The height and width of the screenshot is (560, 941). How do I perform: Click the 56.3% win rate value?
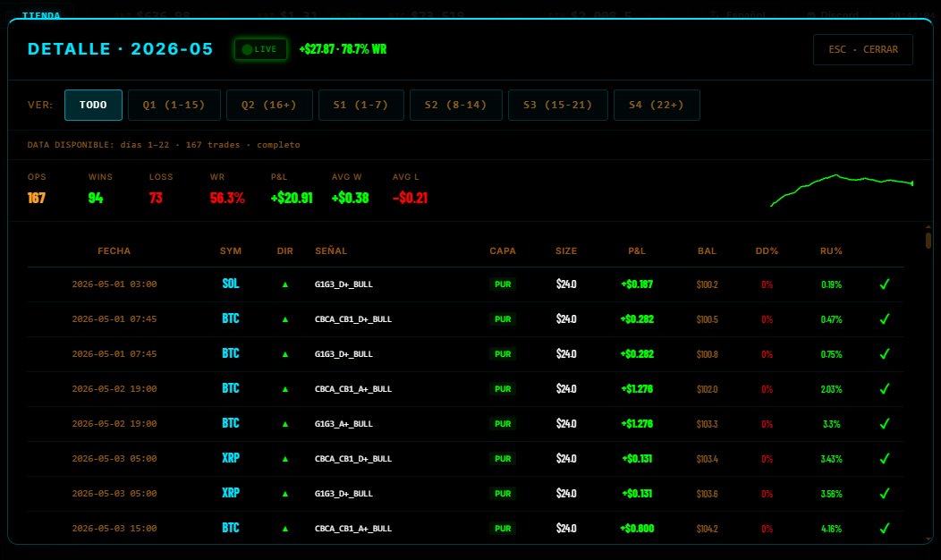[x=227, y=198]
